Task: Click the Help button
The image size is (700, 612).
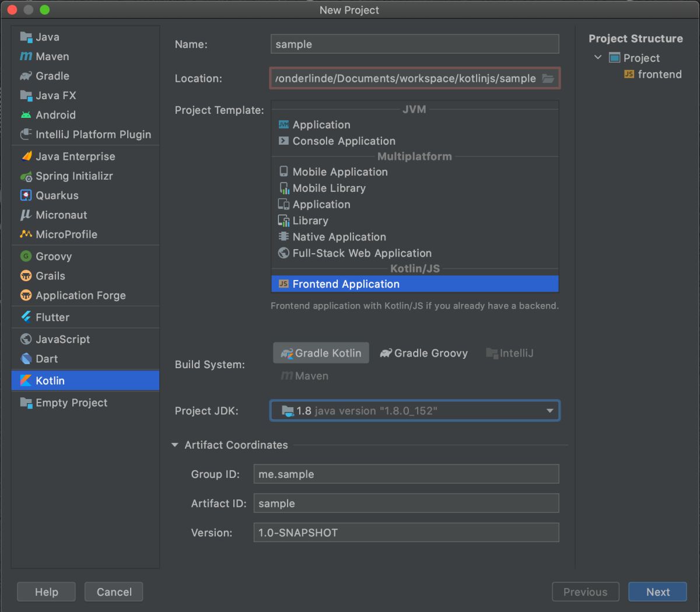Action: pos(46,592)
